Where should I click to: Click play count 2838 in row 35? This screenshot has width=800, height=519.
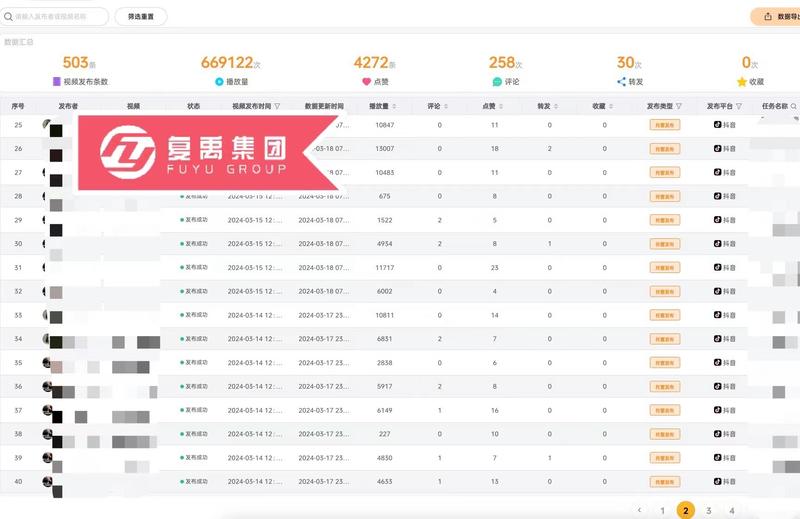[385, 363]
